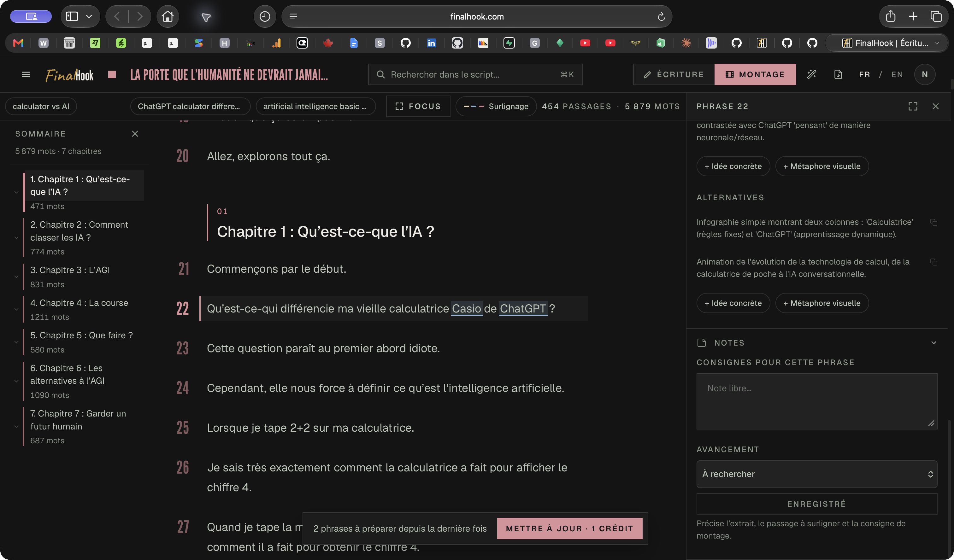Select the Montage tab

click(x=755, y=74)
